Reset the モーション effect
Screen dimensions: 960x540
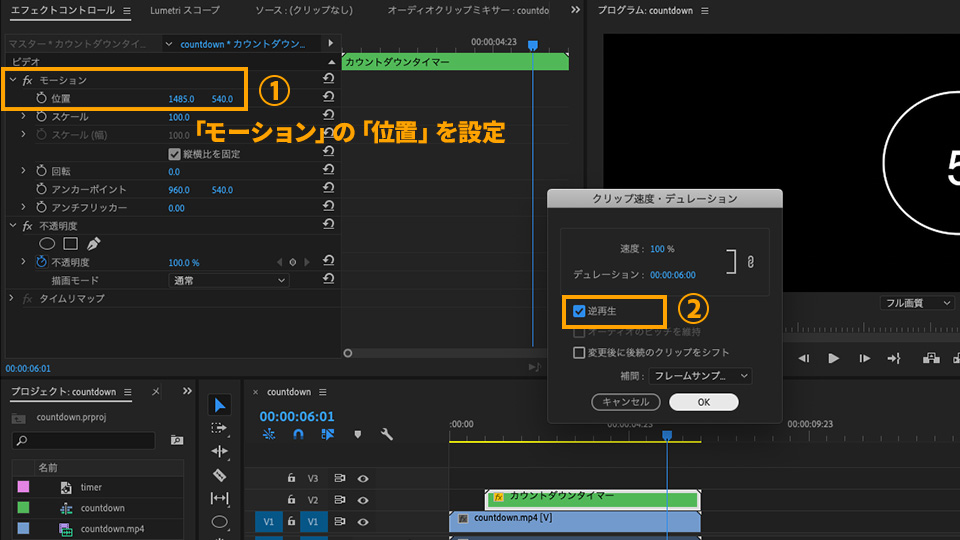click(x=328, y=78)
